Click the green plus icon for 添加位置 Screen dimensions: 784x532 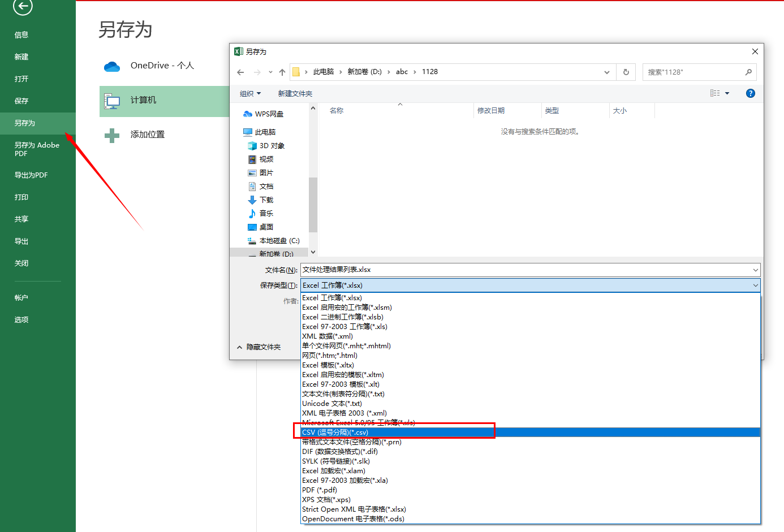tap(111, 135)
